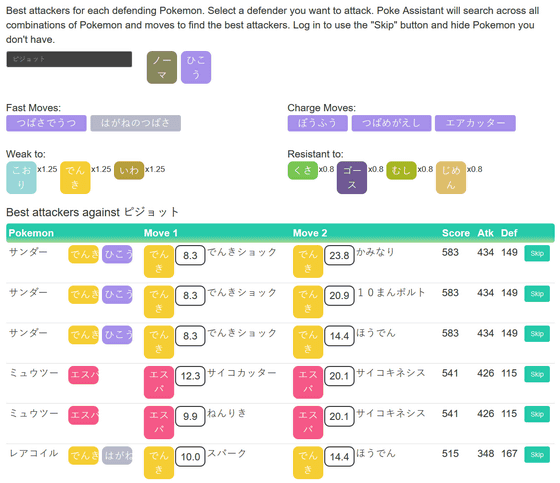Click the green くさ resistance badge
The height and width of the screenshot is (483, 560).
302,170
